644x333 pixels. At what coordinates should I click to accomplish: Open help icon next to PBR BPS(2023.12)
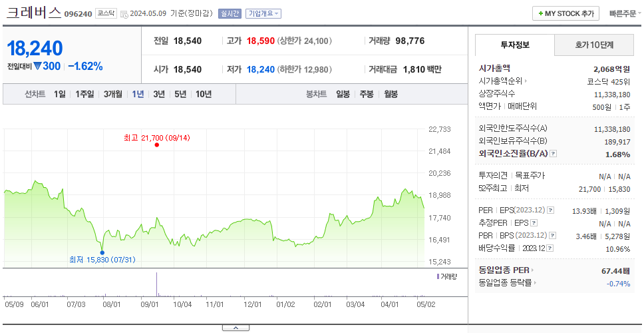tap(553, 236)
